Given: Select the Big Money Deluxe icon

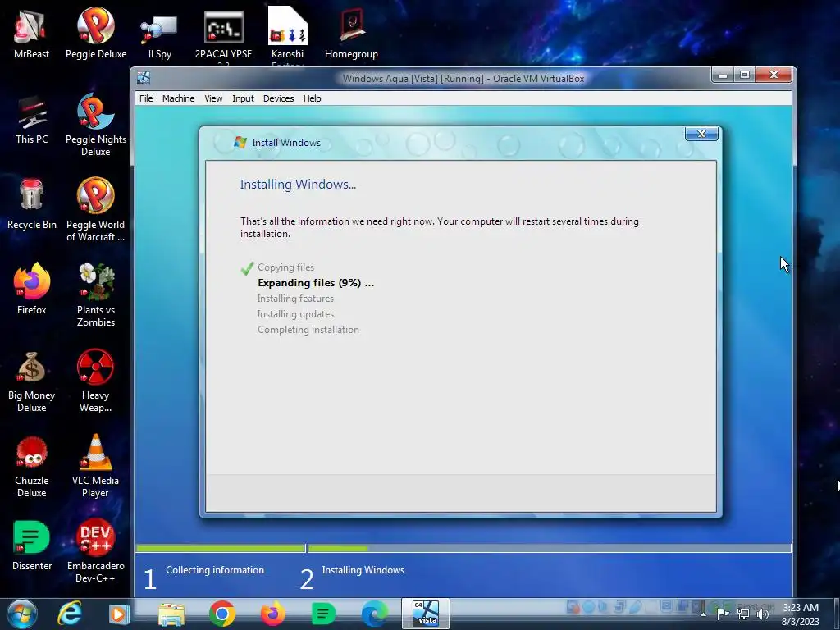Looking at the screenshot, I should click(x=31, y=381).
